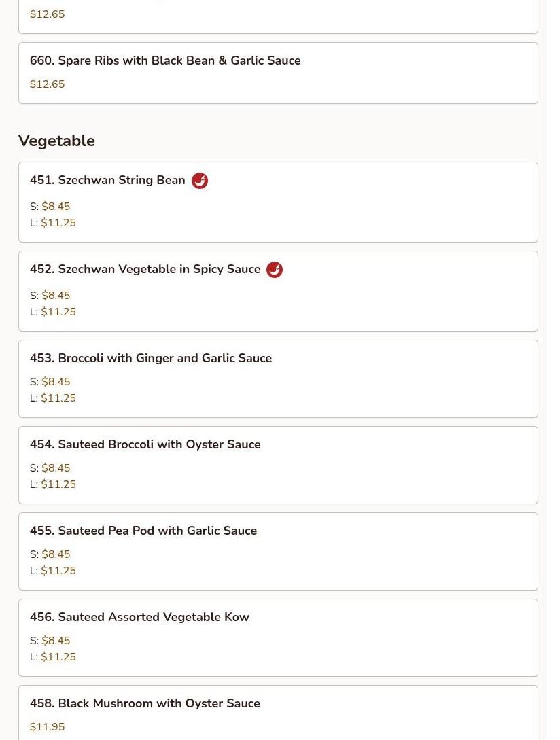The image size is (560, 740).
Task: Select 451. Szechwan String Bean item title
Action: [107, 180]
